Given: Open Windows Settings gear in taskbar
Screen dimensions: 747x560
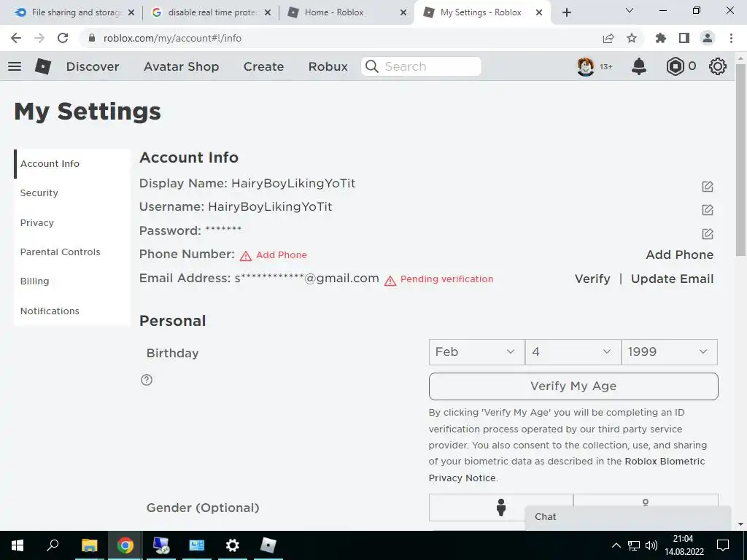Looking at the screenshot, I should pyautogui.click(x=233, y=545).
